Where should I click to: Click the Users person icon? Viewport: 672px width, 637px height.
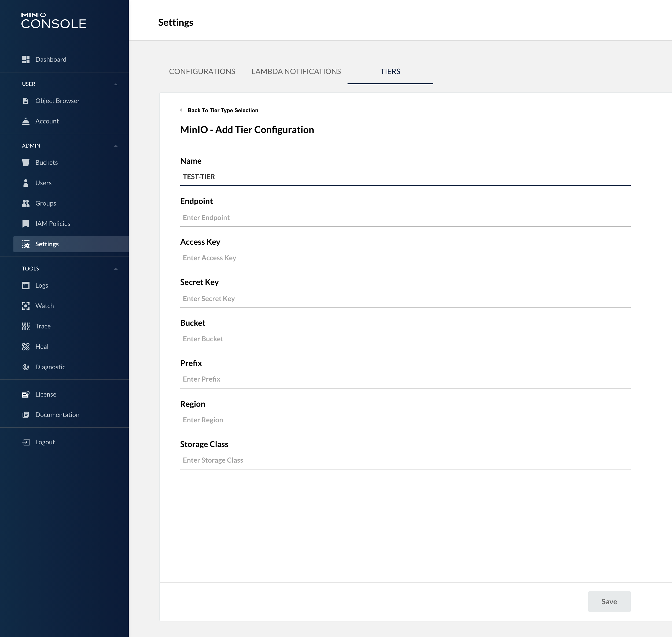pos(26,183)
